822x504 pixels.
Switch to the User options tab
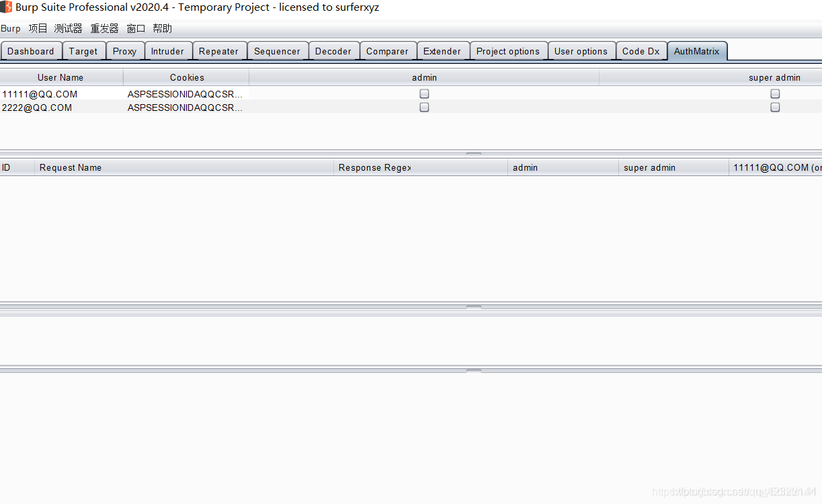[x=581, y=51]
